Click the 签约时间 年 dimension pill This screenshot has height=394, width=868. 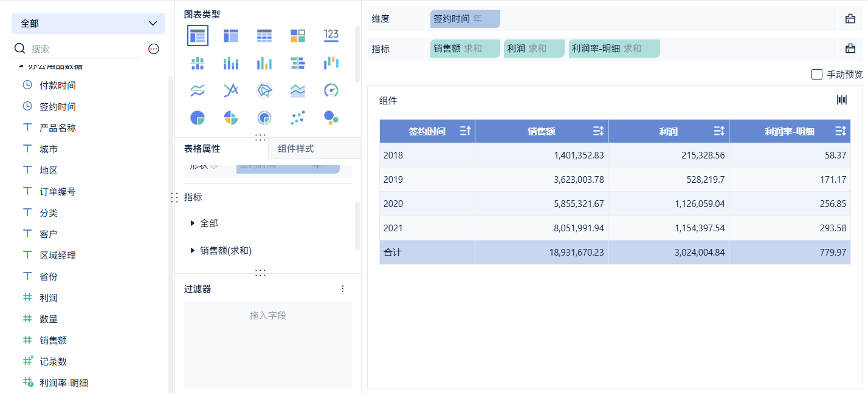[465, 19]
